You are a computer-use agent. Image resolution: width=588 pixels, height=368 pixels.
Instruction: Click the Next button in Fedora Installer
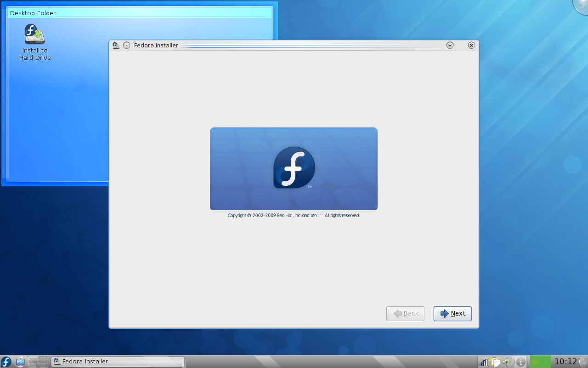(x=452, y=313)
